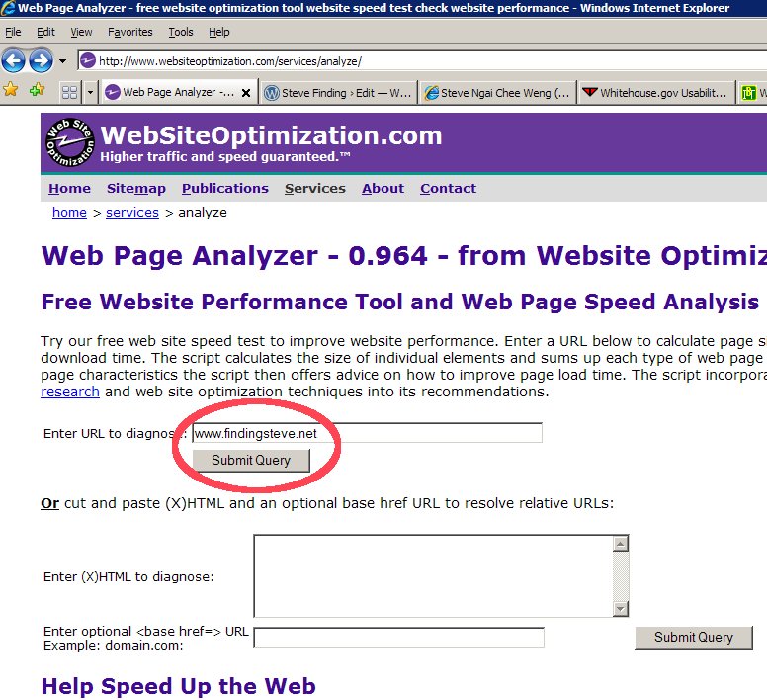Open the View menu

[81, 32]
